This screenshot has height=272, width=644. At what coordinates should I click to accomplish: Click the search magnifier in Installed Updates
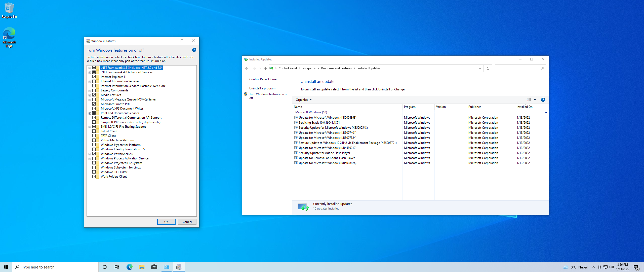pyautogui.click(x=542, y=68)
